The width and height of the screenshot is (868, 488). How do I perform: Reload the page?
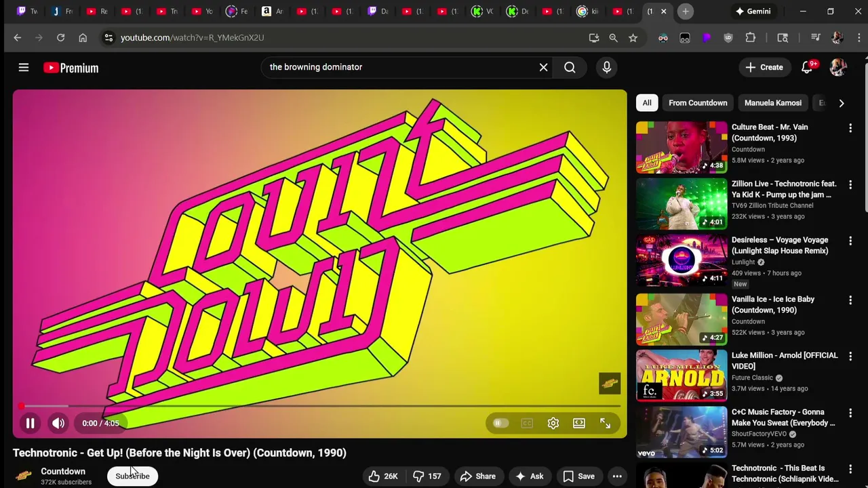60,38
